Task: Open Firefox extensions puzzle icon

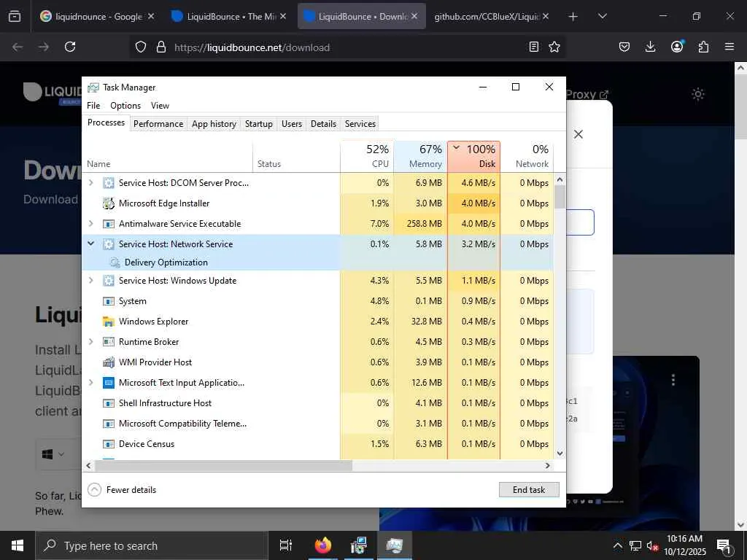Action: click(703, 47)
